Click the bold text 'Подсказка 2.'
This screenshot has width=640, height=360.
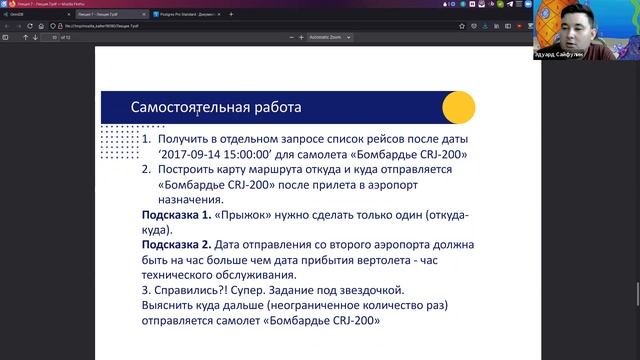point(177,244)
